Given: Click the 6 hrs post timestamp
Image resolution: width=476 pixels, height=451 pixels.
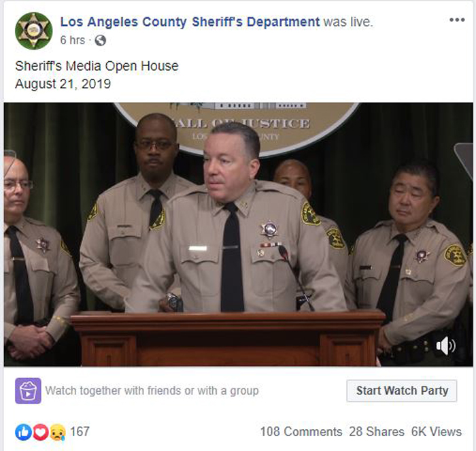Looking at the screenshot, I should click(73, 40).
